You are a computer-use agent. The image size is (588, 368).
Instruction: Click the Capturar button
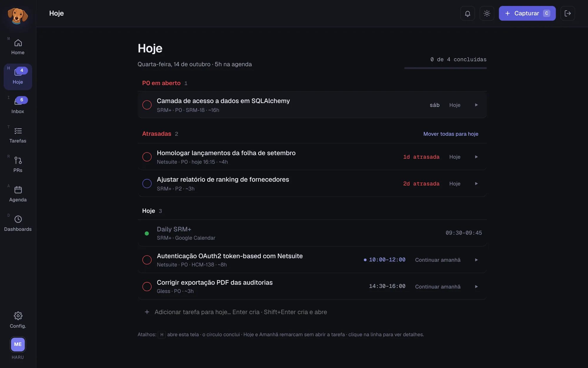pyautogui.click(x=527, y=13)
